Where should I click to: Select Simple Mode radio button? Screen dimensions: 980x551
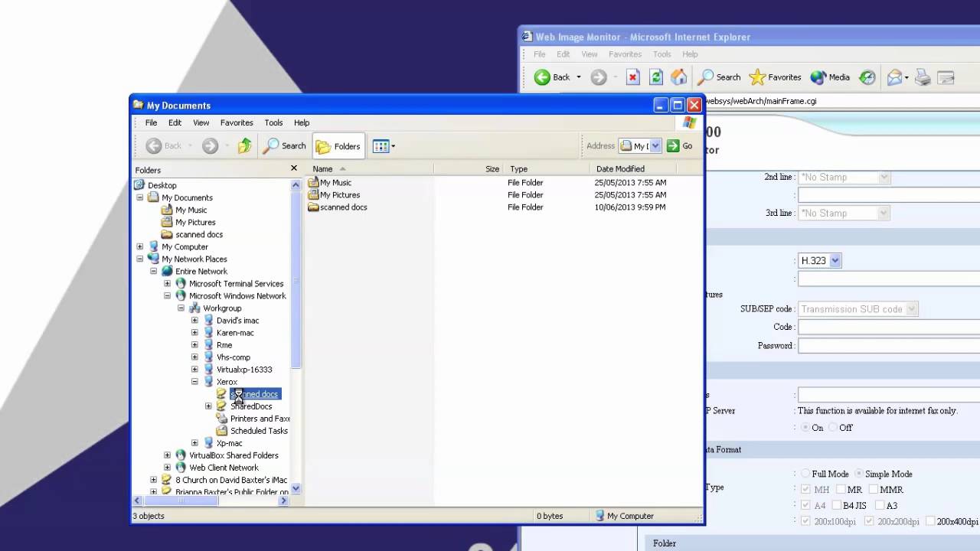point(859,474)
